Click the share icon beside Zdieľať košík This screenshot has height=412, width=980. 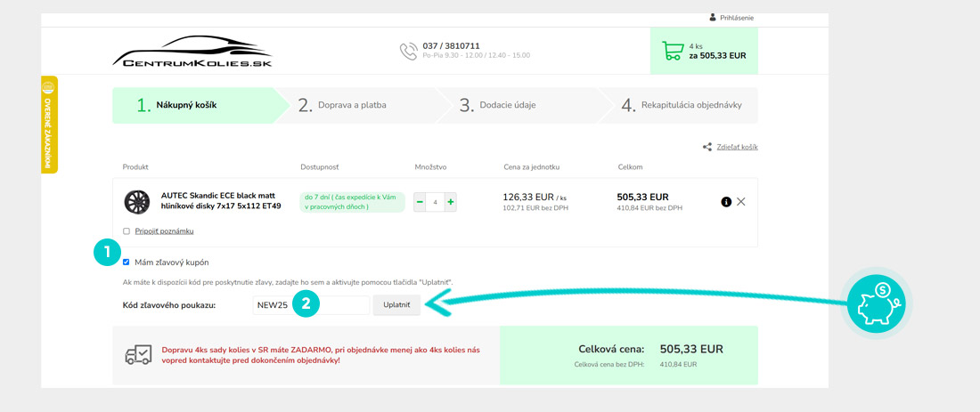707,147
